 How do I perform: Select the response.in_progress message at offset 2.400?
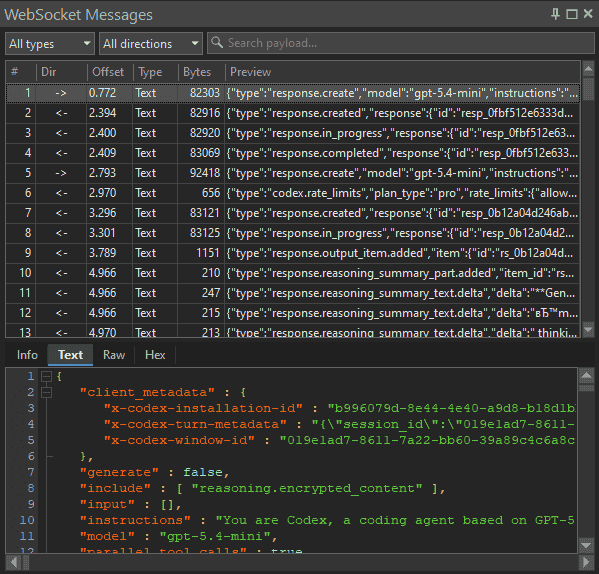293,133
